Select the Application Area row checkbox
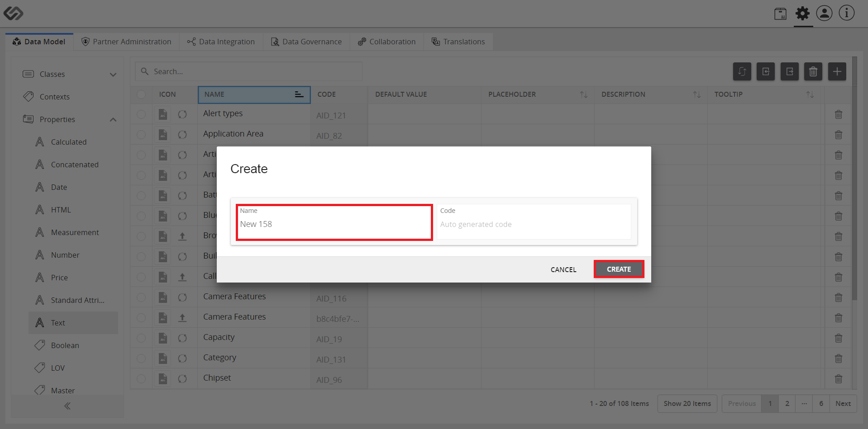The height and width of the screenshot is (429, 868). tap(141, 135)
